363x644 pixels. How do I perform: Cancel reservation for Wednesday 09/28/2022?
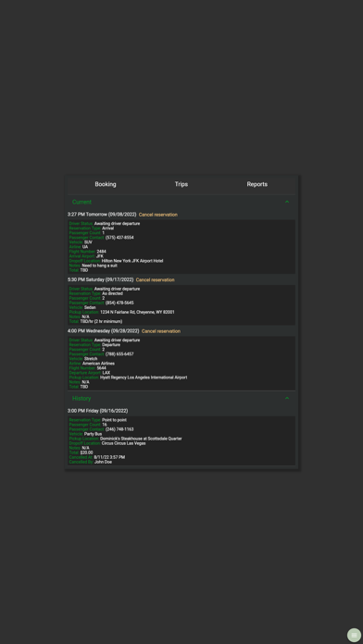(x=161, y=331)
